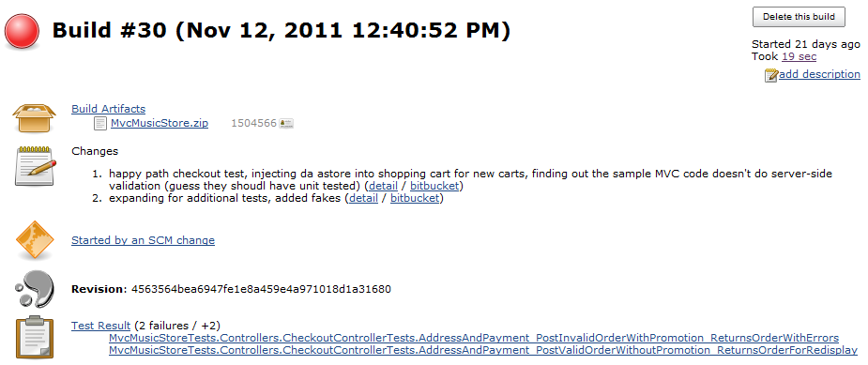
Task: Open detail link for happy path checkout change
Action: 383,186
